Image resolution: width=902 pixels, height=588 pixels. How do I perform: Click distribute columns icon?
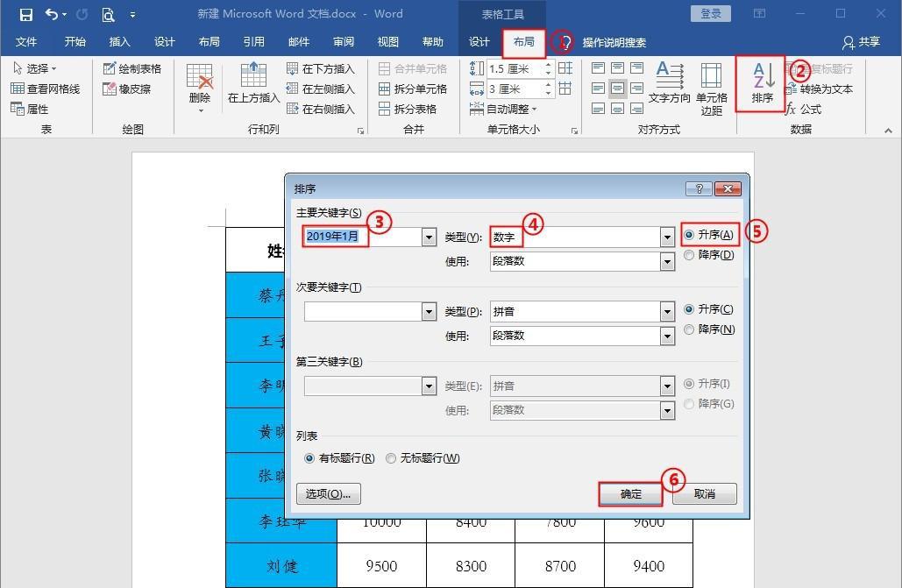pyautogui.click(x=565, y=89)
